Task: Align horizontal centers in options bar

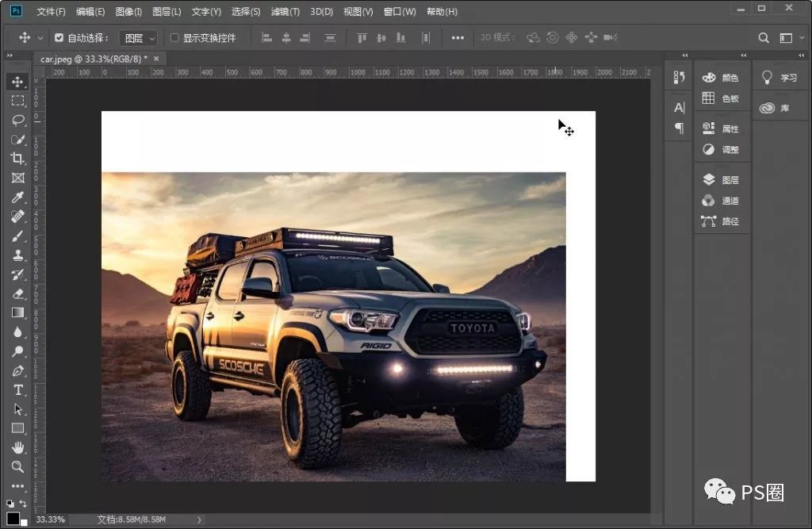Action: click(285, 38)
